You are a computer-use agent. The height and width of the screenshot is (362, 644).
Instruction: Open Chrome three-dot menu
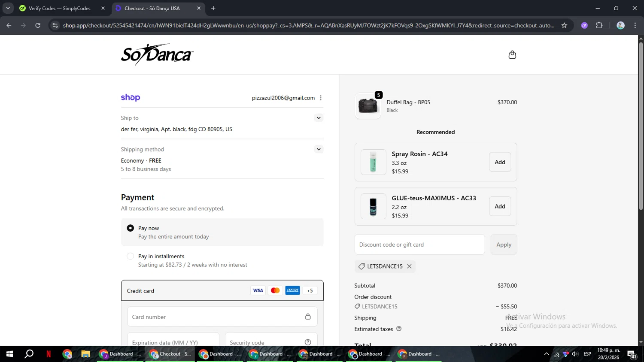635,25
